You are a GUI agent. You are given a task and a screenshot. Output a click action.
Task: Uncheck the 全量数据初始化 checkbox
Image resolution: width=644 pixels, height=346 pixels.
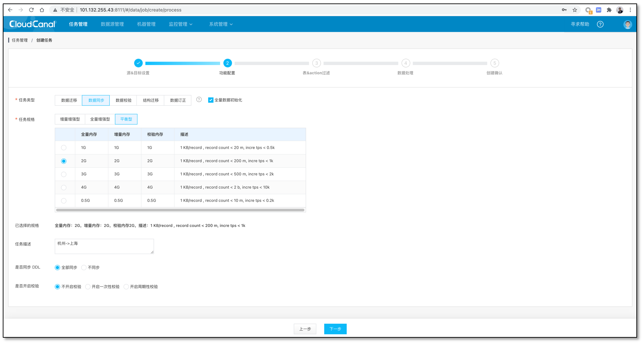tap(211, 100)
